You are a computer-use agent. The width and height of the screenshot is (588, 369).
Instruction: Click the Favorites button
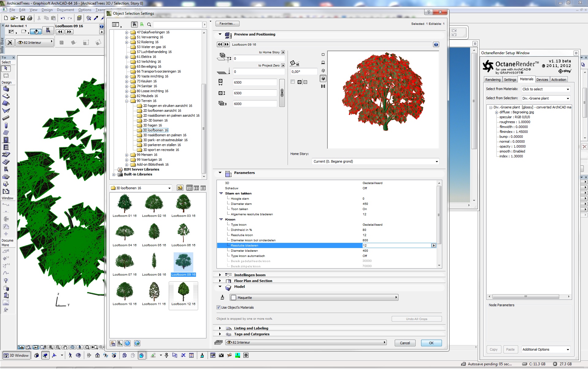click(x=227, y=24)
